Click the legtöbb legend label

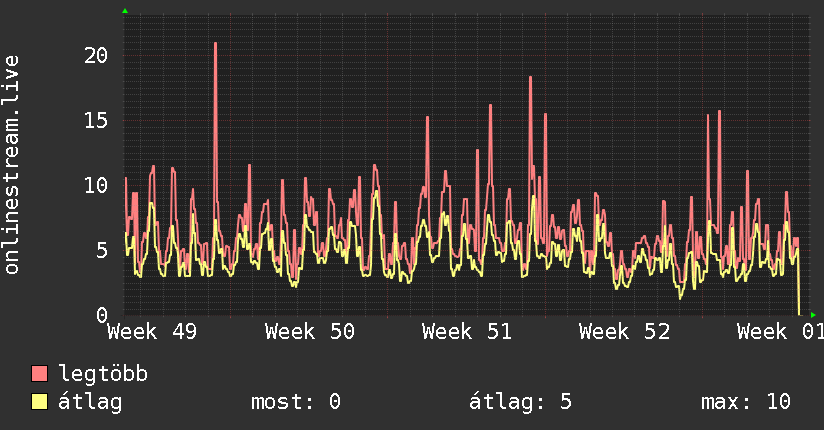tap(103, 374)
